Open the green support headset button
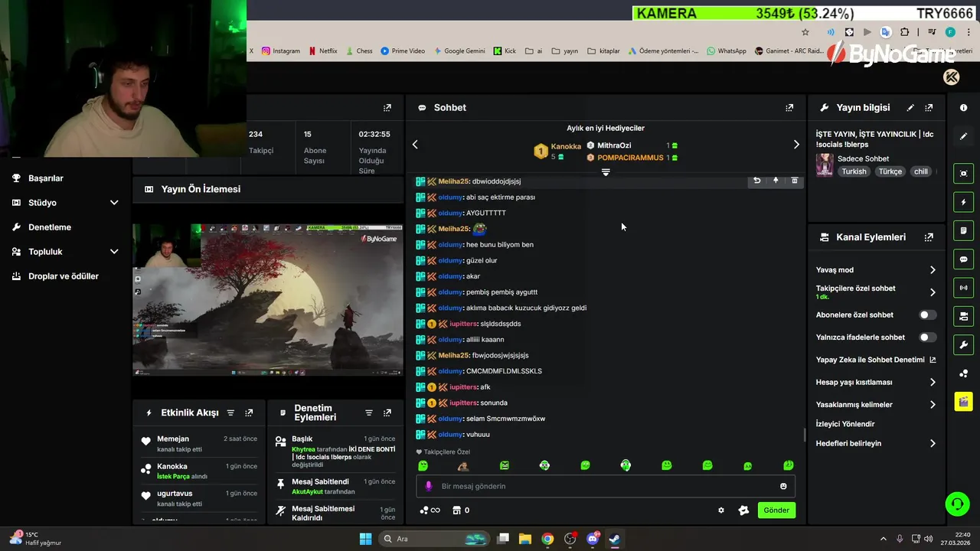The height and width of the screenshot is (551, 980). (x=957, y=504)
